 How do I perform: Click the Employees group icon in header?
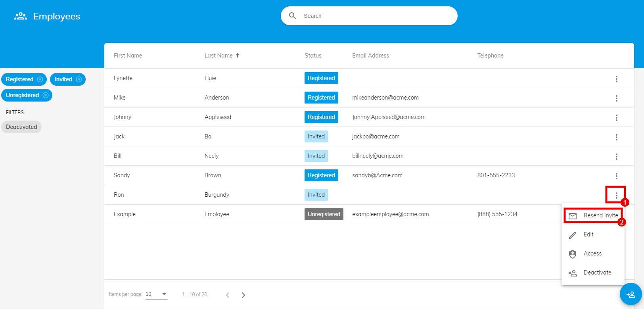pos(21,16)
